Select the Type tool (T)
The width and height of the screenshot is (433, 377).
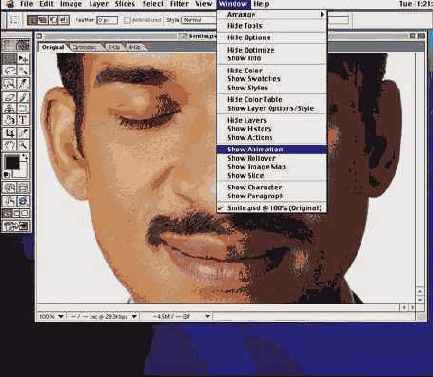tap(23, 120)
